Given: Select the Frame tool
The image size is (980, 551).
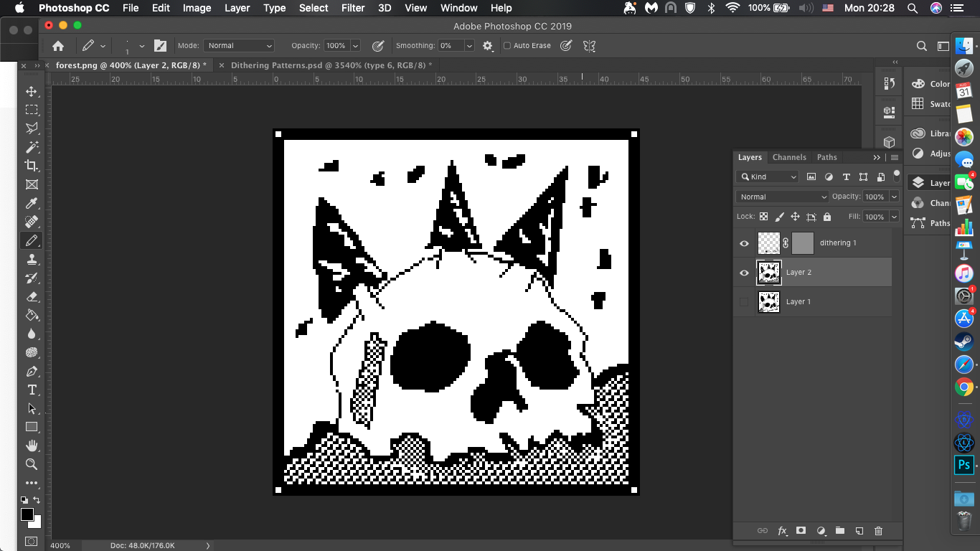Looking at the screenshot, I should click(x=32, y=184).
